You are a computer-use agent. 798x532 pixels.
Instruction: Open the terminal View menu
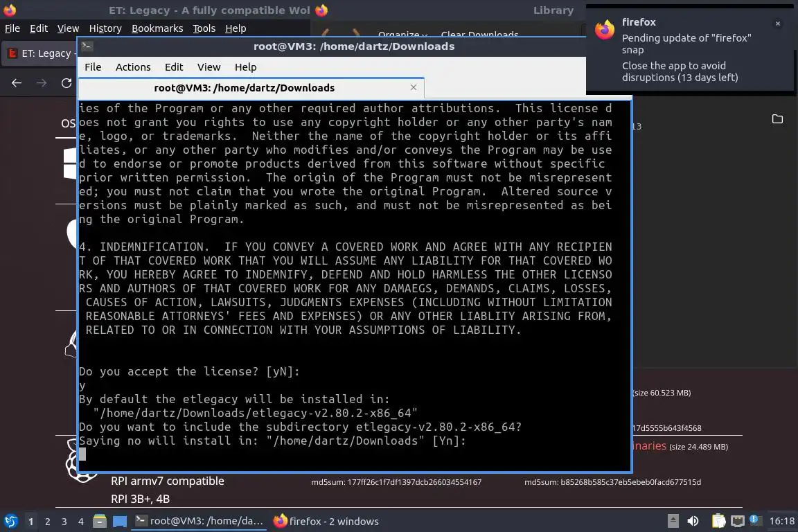(x=209, y=67)
